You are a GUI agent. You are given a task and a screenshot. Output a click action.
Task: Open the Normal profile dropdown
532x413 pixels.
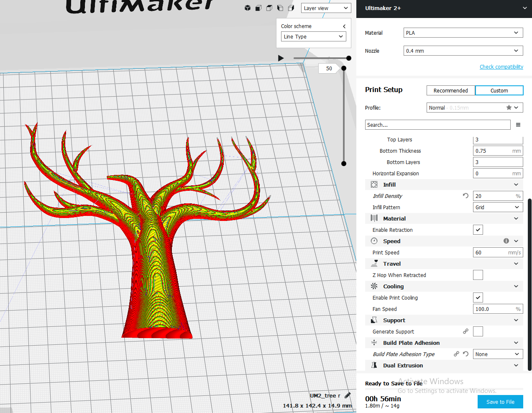click(475, 108)
